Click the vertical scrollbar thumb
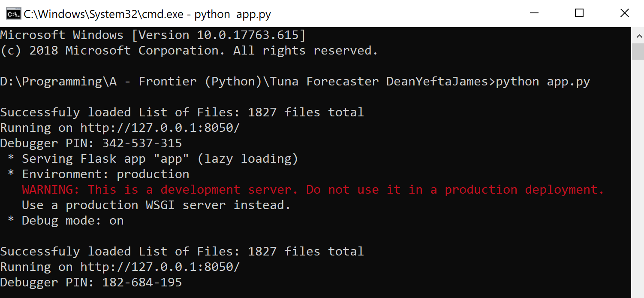The width and height of the screenshot is (644, 298). pyautogui.click(x=638, y=52)
